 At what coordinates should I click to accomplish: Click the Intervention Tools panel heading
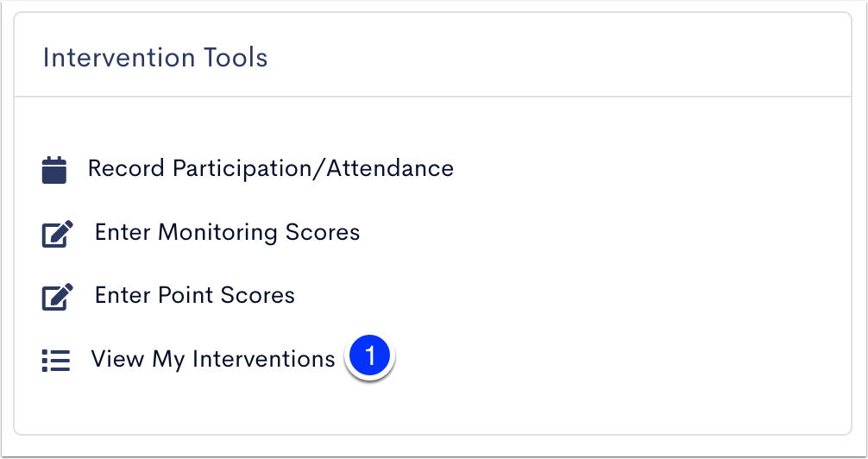click(155, 58)
